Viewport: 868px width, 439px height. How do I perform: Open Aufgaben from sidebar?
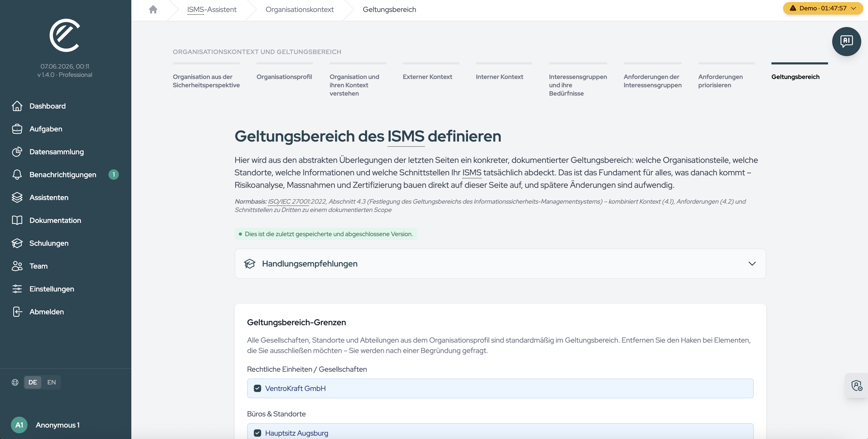tap(46, 129)
